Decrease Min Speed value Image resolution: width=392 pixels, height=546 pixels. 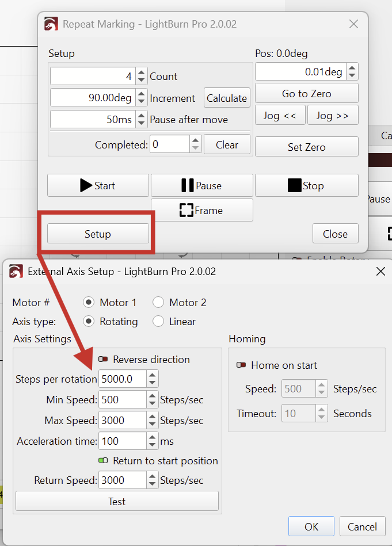pos(153,403)
